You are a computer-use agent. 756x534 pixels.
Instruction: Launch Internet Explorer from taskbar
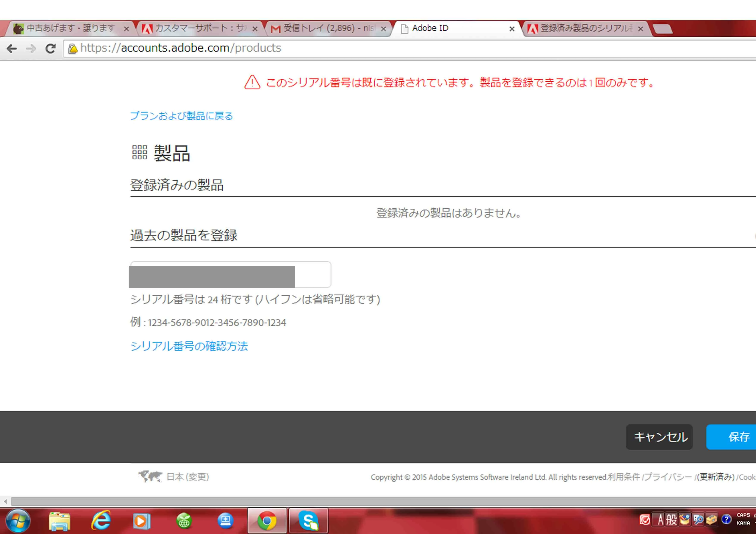tap(101, 521)
